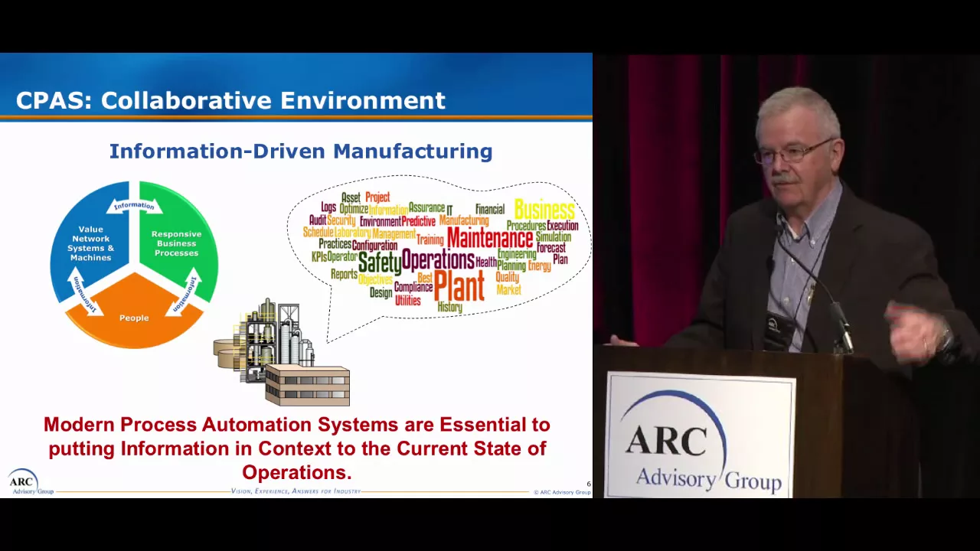Click the green word 'History'
The image size is (980, 551).
(x=450, y=307)
